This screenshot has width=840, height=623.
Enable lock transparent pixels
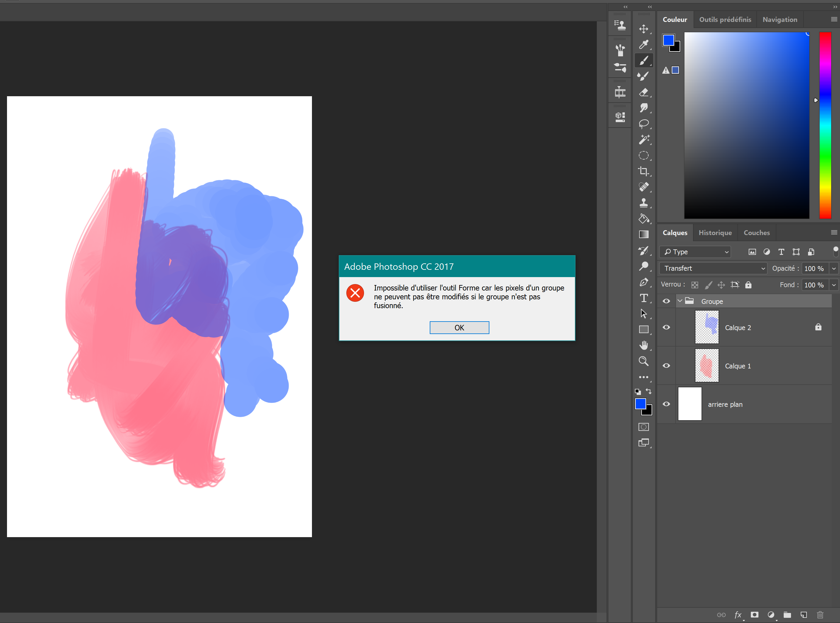pyautogui.click(x=695, y=285)
